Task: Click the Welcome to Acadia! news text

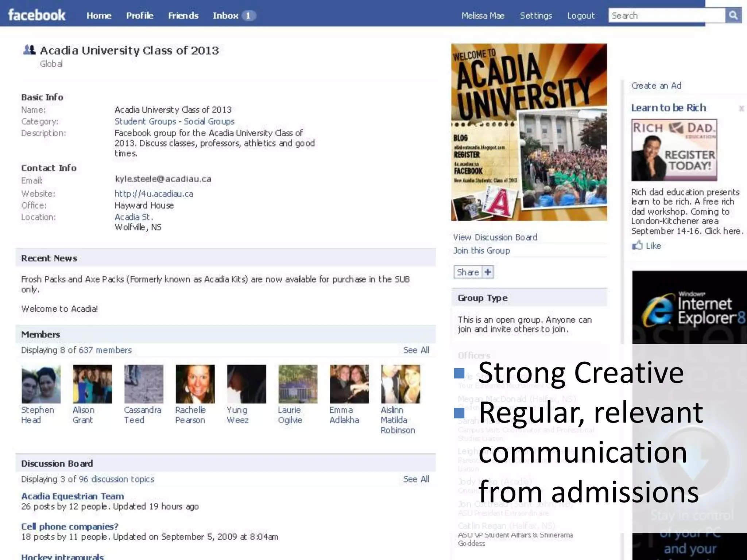Action: coord(59,309)
